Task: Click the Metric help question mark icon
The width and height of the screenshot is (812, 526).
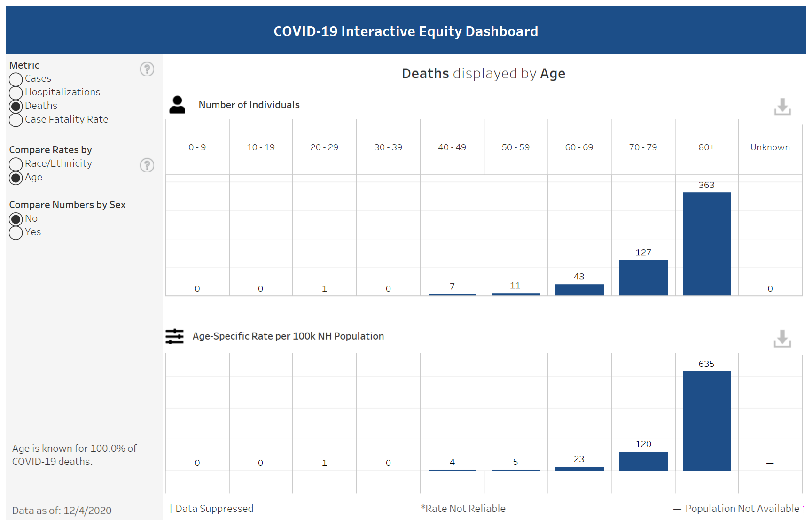Action: click(x=147, y=69)
